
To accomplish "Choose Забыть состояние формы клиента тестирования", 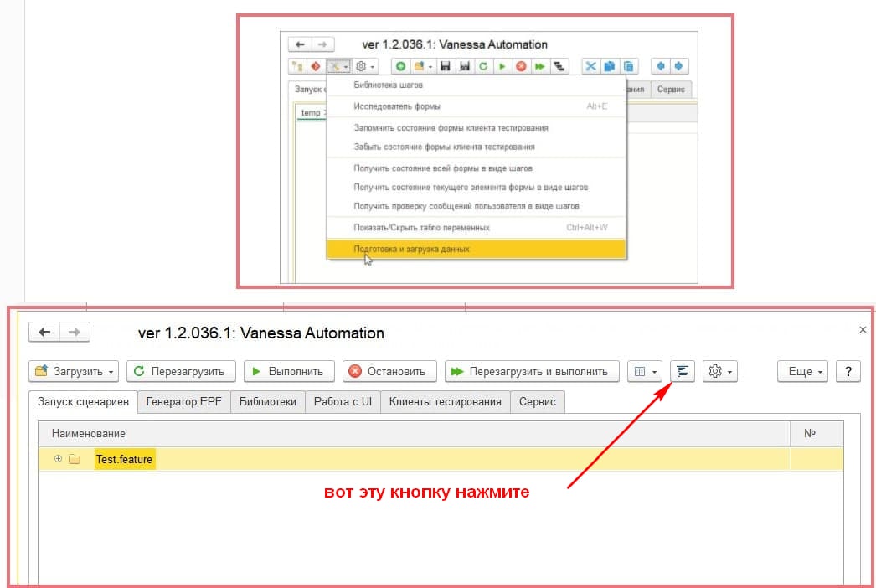I will 476,147.
